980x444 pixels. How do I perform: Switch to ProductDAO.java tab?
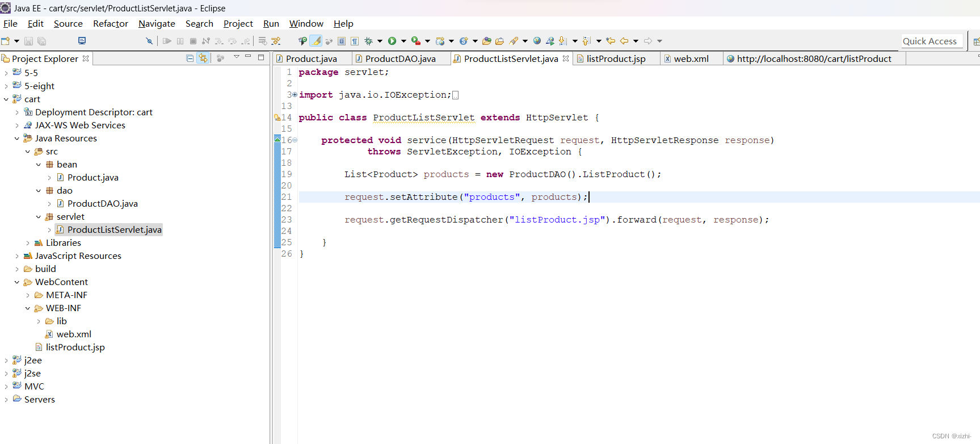click(400, 58)
